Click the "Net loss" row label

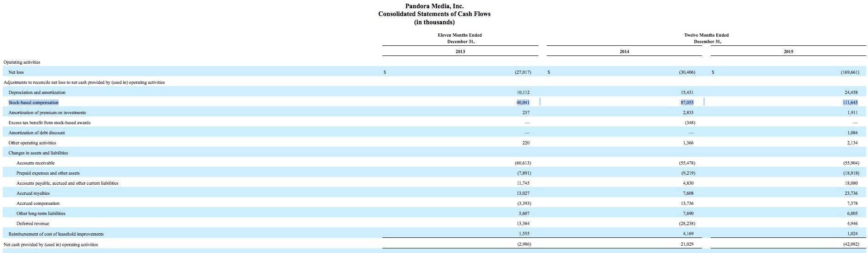coord(16,72)
